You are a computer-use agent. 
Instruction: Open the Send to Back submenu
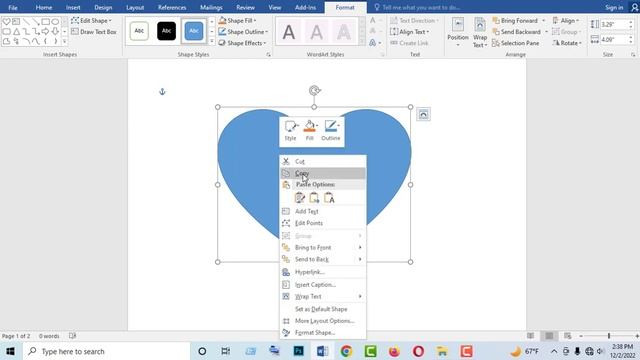(322, 259)
